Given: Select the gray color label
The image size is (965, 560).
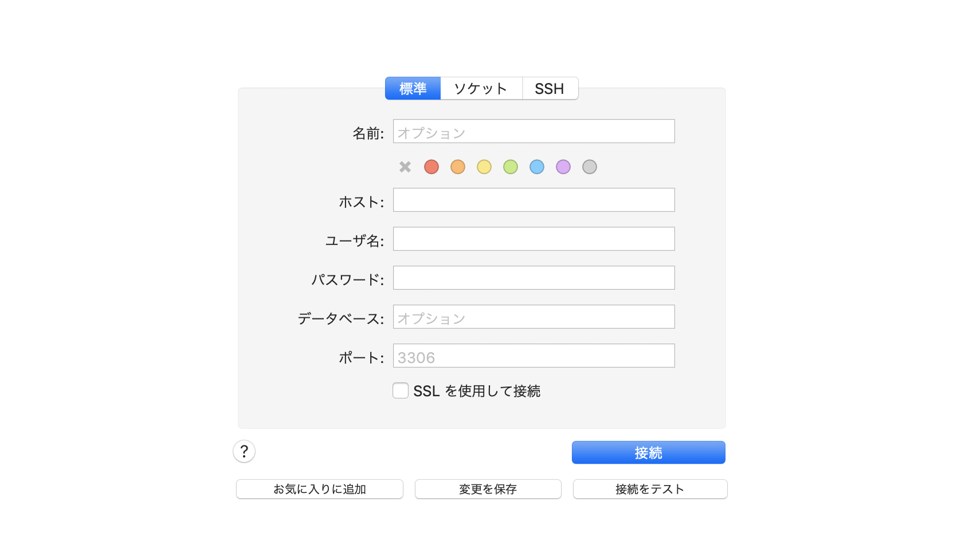Looking at the screenshot, I should 590,167.
